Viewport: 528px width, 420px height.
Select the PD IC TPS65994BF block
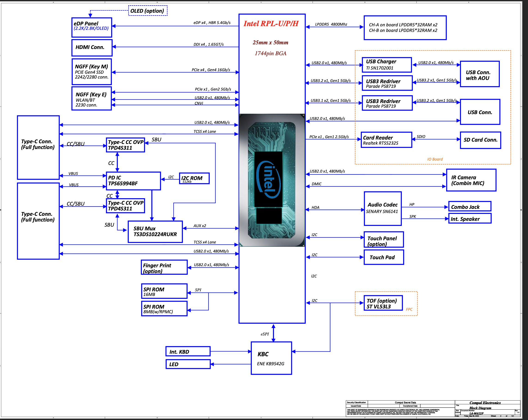[133, 181]
